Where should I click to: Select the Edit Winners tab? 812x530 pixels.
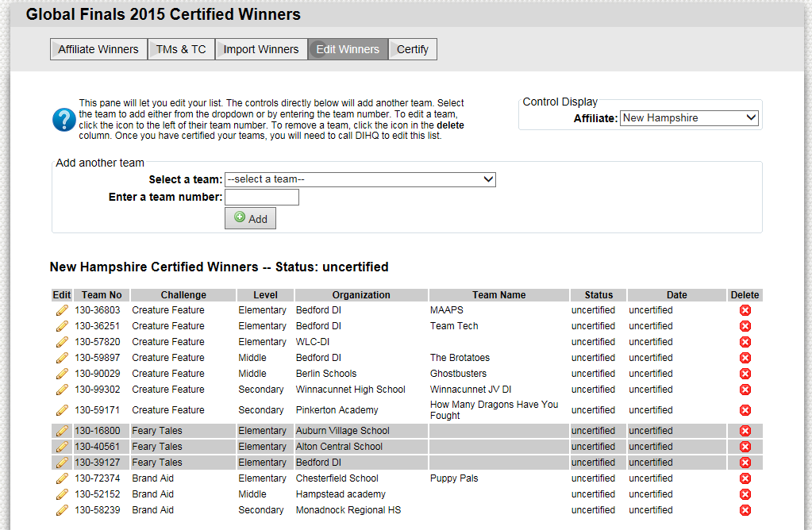[348, 49]
